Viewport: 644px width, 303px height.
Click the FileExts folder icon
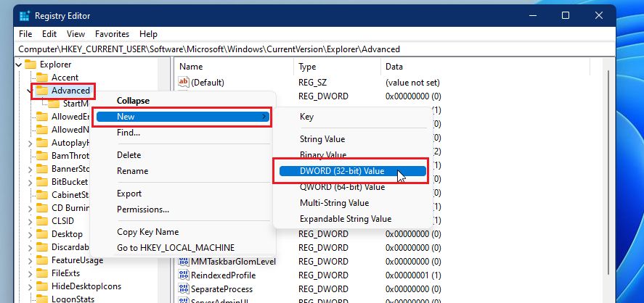[x=42, y=273]
